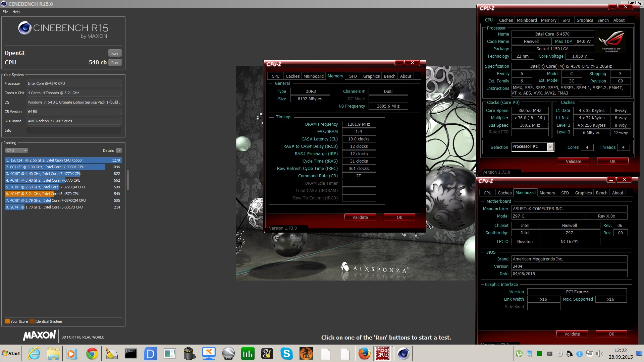
Task: Click OK in the center CPU-Z window
Action: point(399,218)
